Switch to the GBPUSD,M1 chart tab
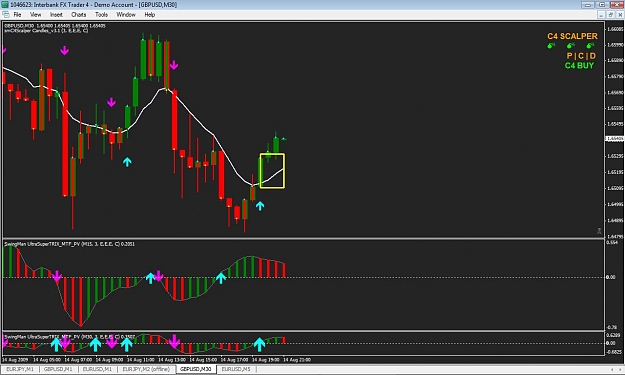Screen dimensions: 625x375 tap(58, 369)
